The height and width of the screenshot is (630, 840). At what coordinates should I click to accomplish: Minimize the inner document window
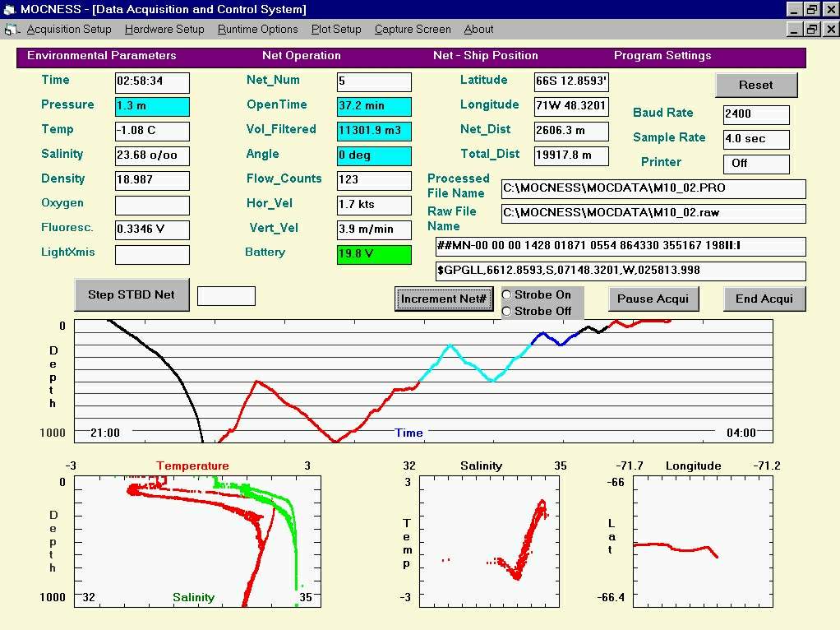[795, 29]
